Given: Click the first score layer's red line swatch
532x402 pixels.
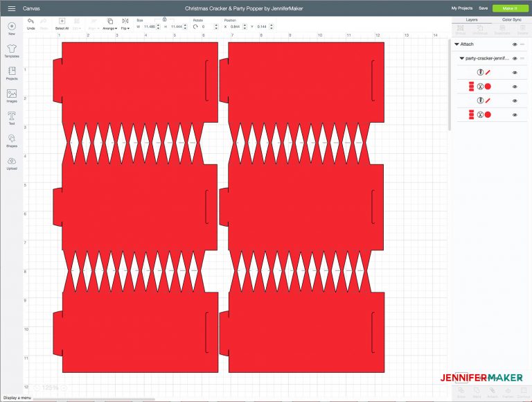Looking at the screenshot, I should pos(488,72).
